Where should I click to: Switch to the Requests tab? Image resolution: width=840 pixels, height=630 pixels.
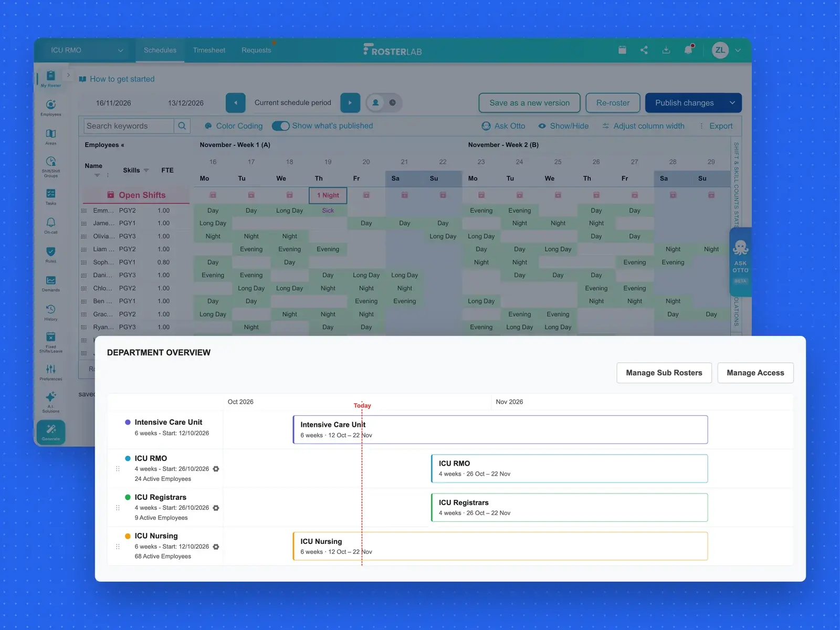[256, 50]
